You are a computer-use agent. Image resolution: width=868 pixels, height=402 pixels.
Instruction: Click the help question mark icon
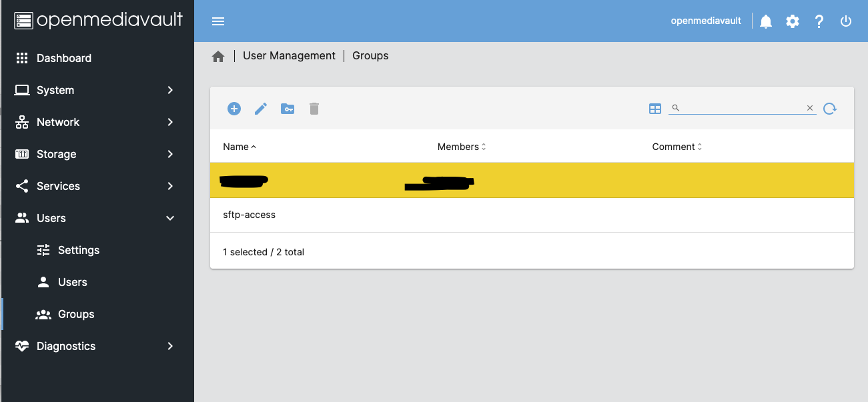tap(819, 21)
